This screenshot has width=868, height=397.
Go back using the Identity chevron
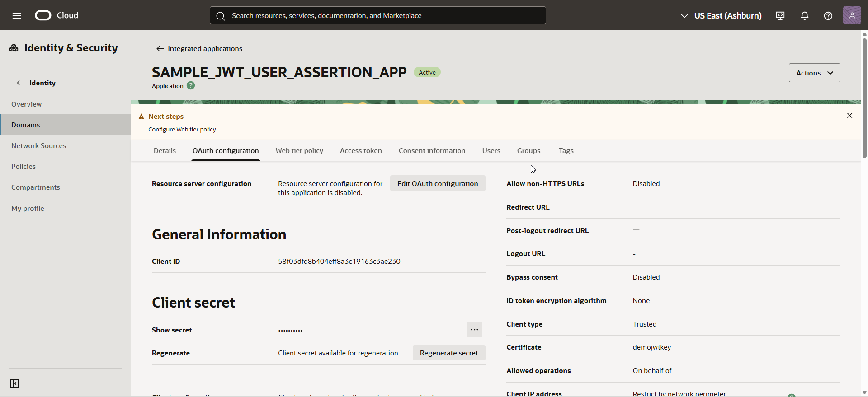coord(19,83)
